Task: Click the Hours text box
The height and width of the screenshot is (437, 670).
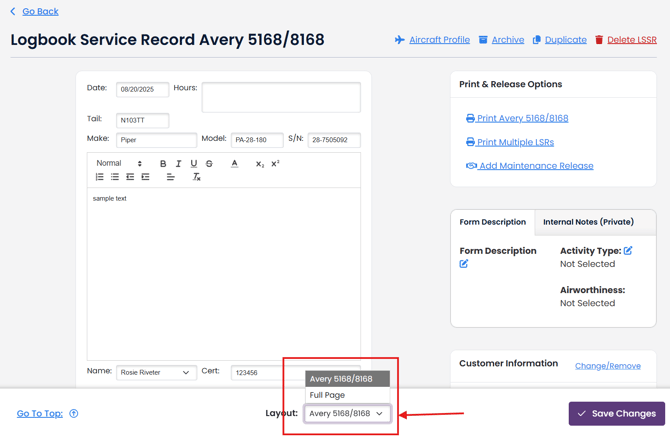Action: click(x=281, y=97)
